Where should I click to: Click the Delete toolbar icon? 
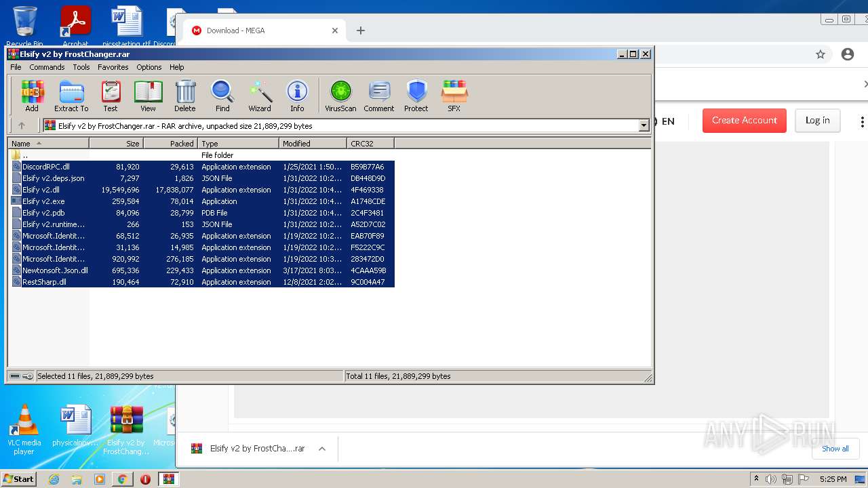[185, 96]
